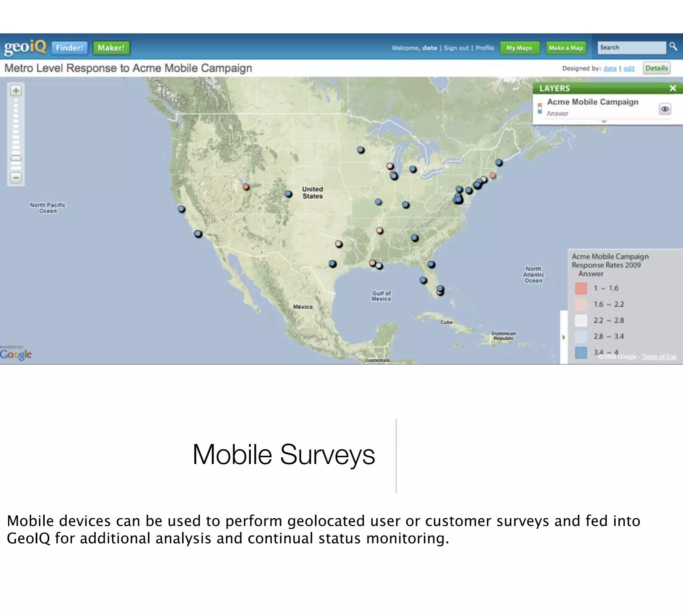Click the 'edit' link
The width and height of the screenshot is (683, 616).
[x=629, y=68]
